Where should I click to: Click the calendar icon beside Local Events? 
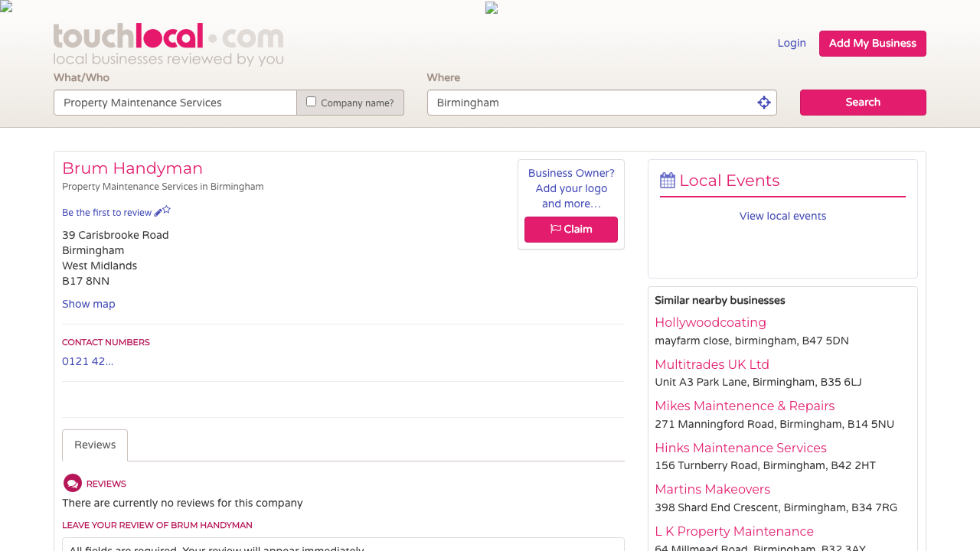click(665, 180)
